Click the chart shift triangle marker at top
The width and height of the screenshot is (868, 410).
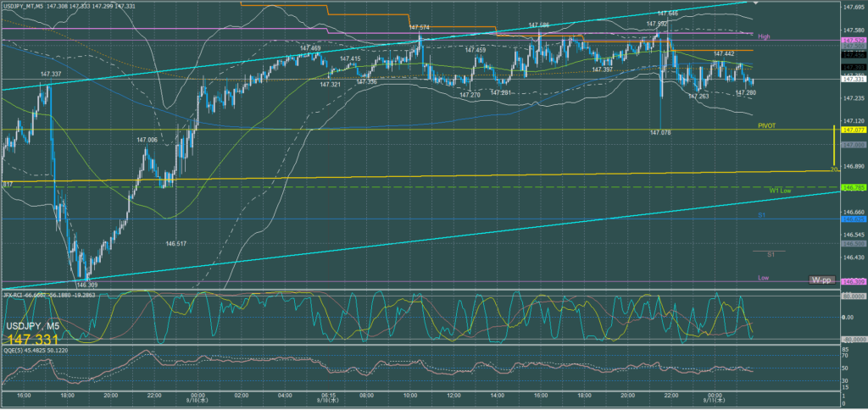pos(755,3)
